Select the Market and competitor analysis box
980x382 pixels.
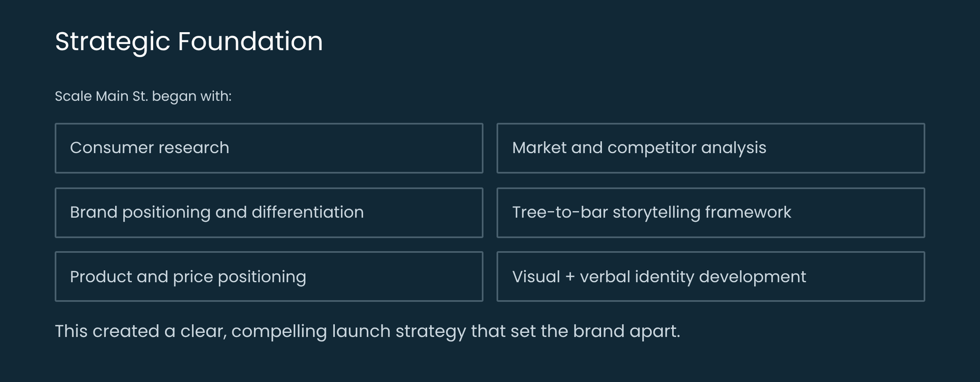710,148
